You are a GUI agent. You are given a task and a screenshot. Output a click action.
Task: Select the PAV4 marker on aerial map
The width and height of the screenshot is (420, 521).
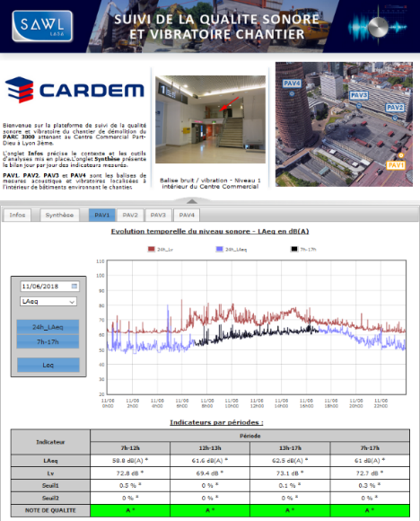point(292,84)
